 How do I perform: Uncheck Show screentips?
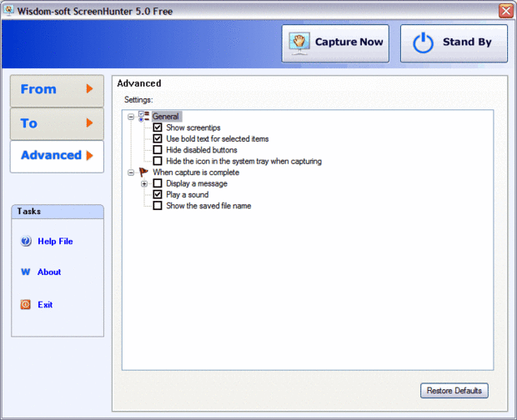click(158, 127)
